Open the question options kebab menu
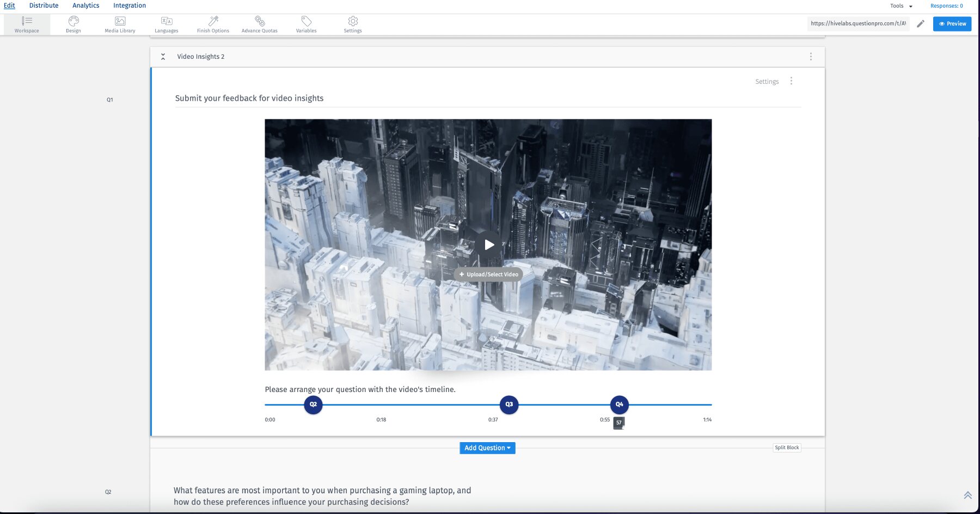Viewport: 980px width, 514px height. pyautogui.click(x=792, y=81)
